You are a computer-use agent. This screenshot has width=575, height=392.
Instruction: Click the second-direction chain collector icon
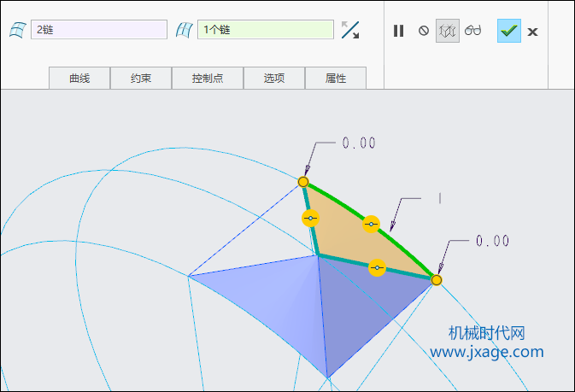pyautogui.click(x=184, y=30)
